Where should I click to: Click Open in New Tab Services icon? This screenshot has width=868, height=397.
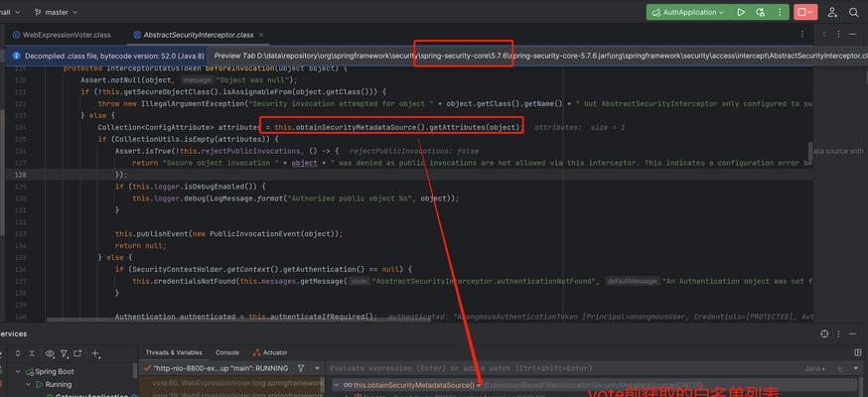(x=77, y=352)
